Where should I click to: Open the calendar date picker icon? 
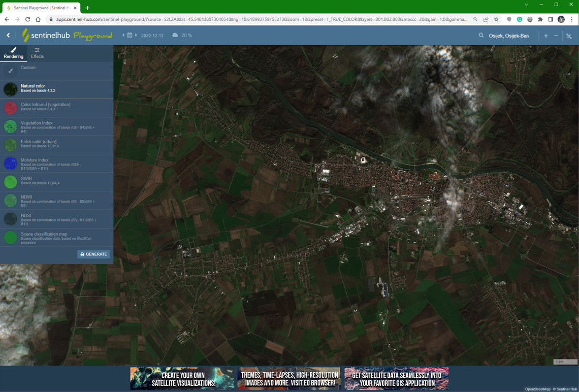coord(130,35)
